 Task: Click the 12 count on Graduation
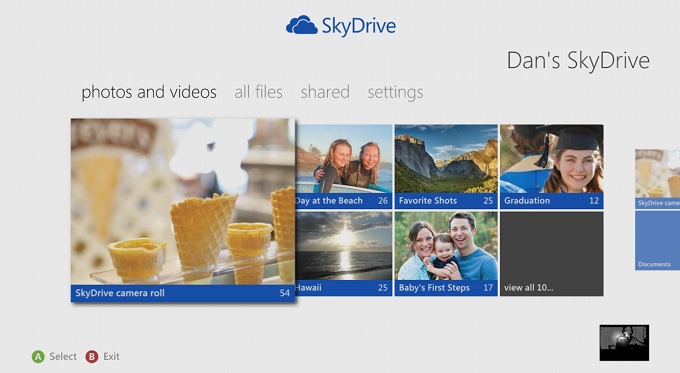tap(594, 201)
